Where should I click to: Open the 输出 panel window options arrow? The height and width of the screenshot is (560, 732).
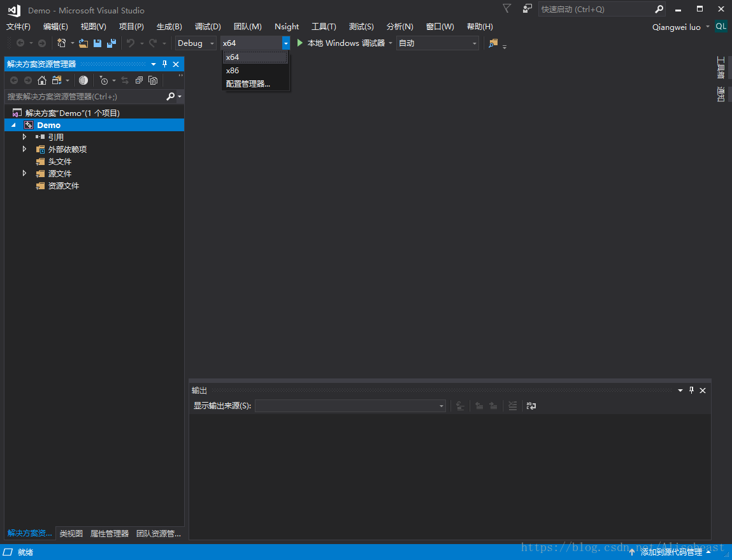(x=680, y=390)
